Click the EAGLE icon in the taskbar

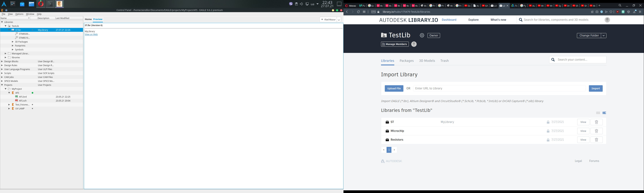59,4
